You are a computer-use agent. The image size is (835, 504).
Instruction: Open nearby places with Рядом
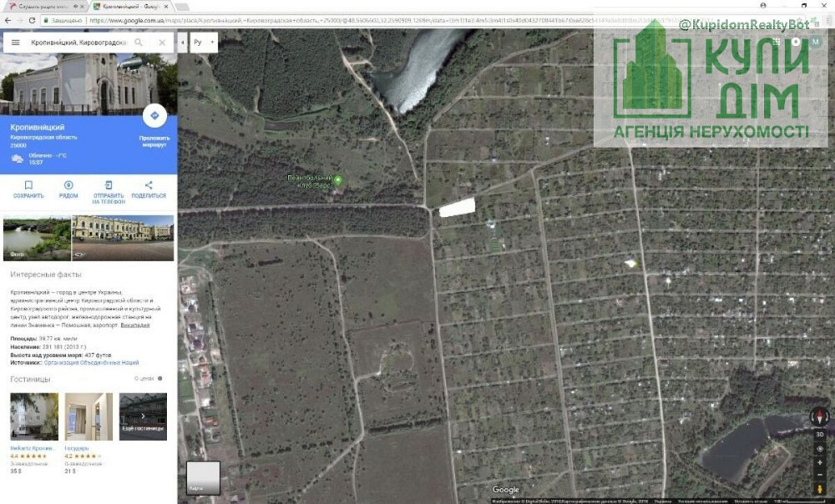click(x=68, y=189)
